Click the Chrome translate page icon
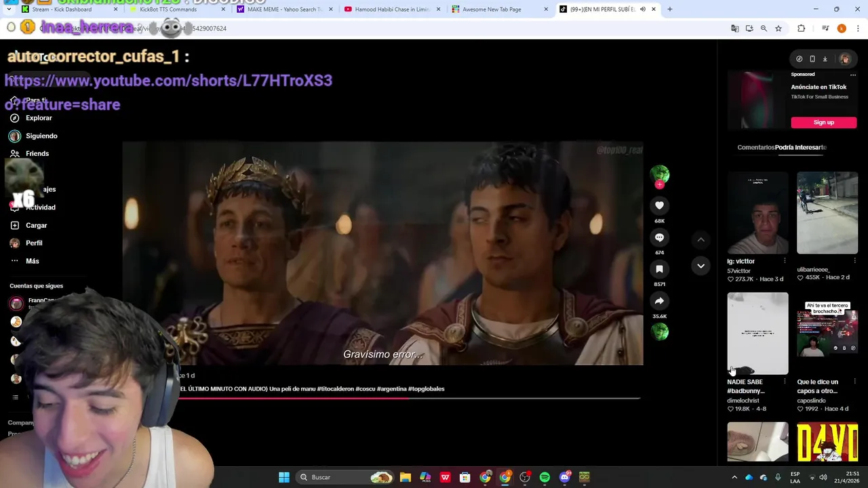This screenshot has height=488, width=868. point(734,28)
